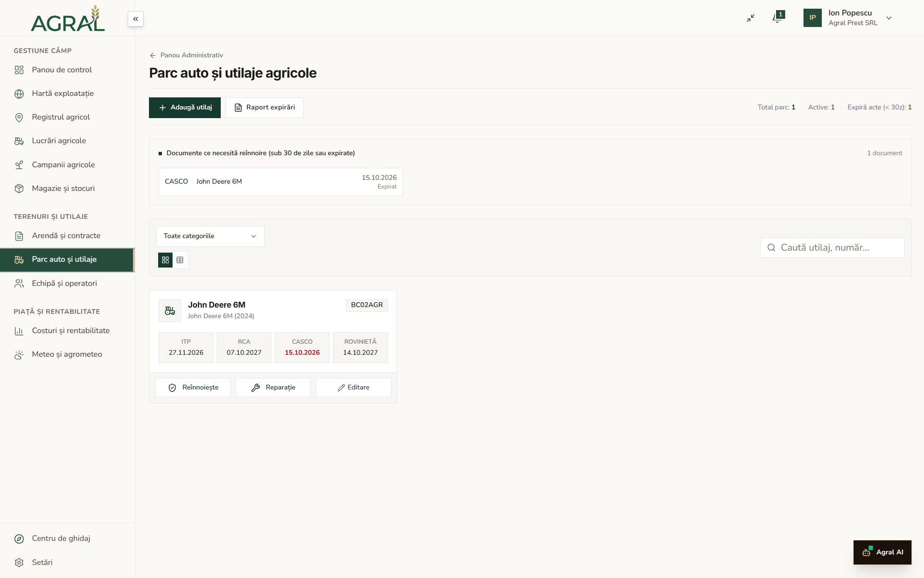Click the IP user avatar
The width and height of the screenshot is (924, 578).
(x=812, y=18)
